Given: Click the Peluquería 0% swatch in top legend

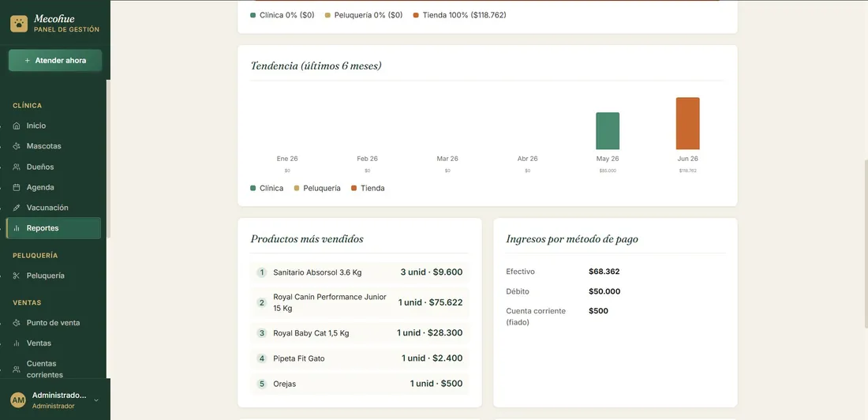Looking at the screenshot, I should 327,16.
